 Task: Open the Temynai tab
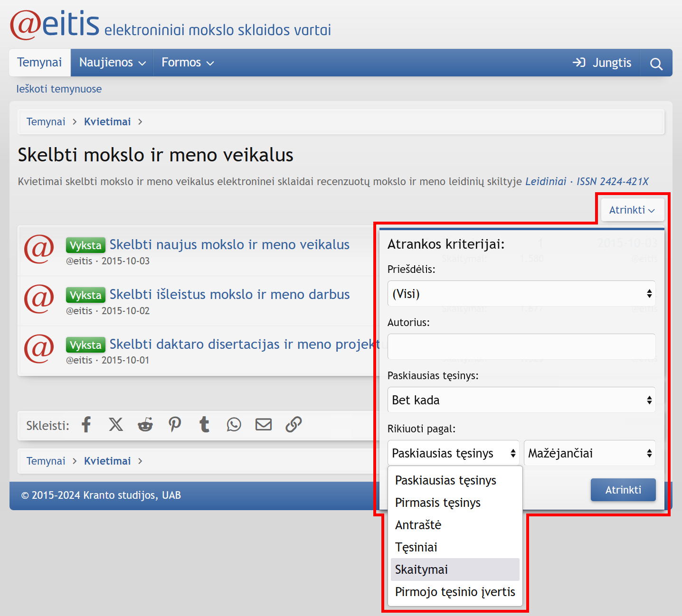tap(39, 63)
